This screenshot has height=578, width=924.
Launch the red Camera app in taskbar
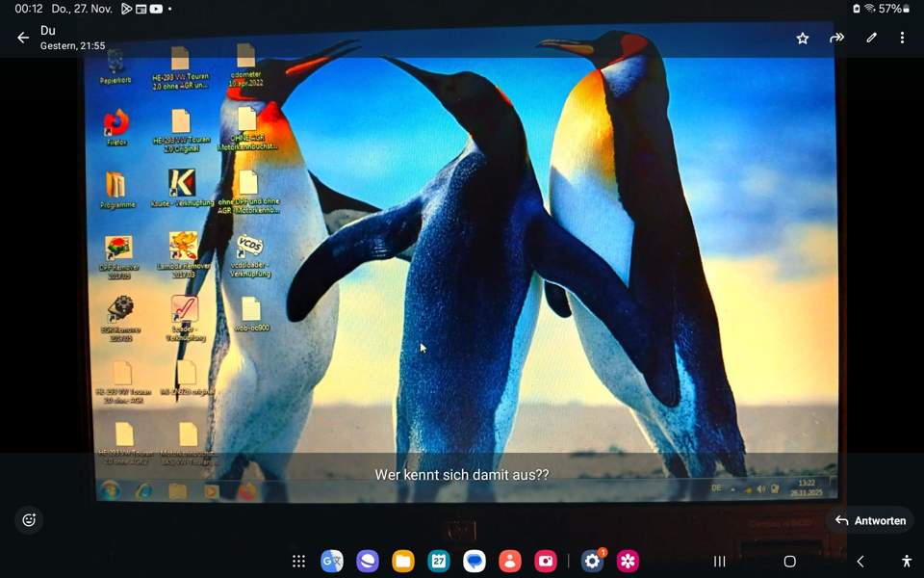546,562
